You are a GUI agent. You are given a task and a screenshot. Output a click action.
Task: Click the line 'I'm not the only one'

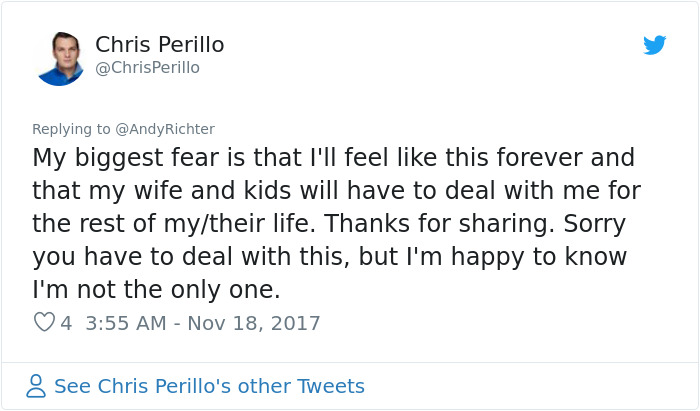(x=157, y=289)
